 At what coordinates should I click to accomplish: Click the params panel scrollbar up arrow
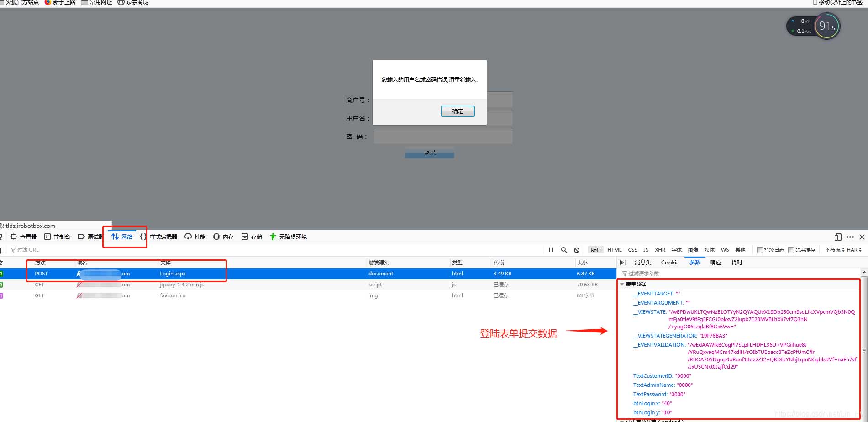pyautogui.click(x=863, y=272)
